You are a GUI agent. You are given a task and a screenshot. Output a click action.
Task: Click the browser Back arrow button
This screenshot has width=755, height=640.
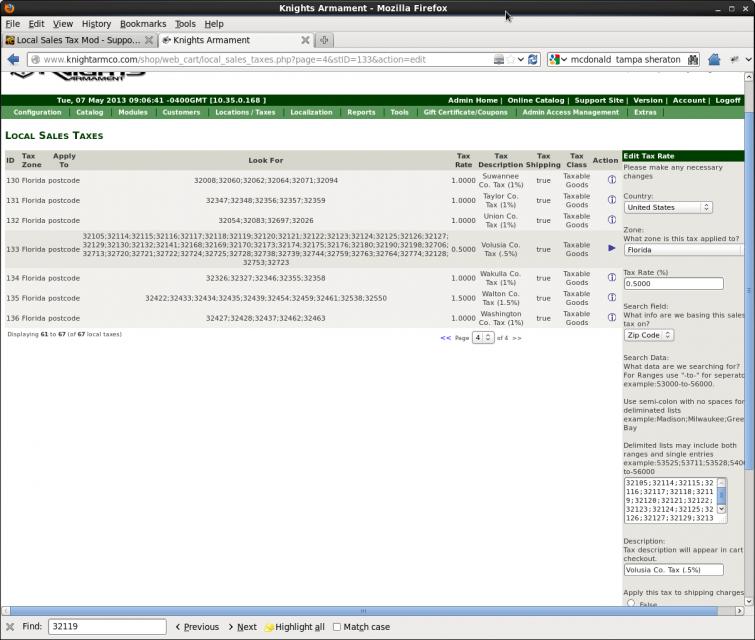pos(13,59)
